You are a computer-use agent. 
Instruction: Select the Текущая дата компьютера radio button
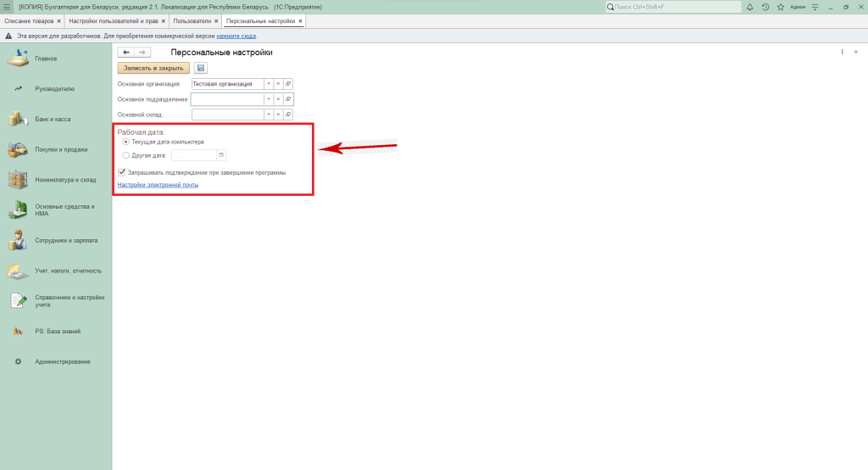pyautogui.click(x=126, y=142)
